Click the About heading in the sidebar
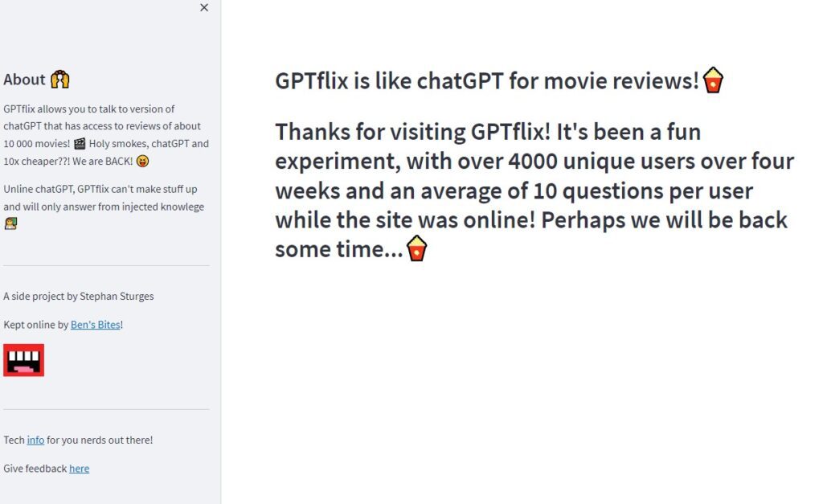Viewport: 823px width, 504px height. pos(23,79)
